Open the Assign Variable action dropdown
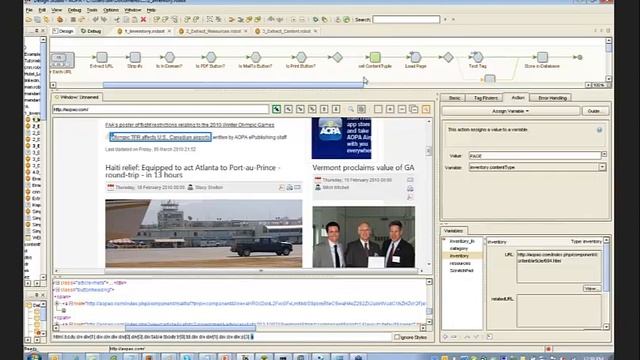 (510, 111)
